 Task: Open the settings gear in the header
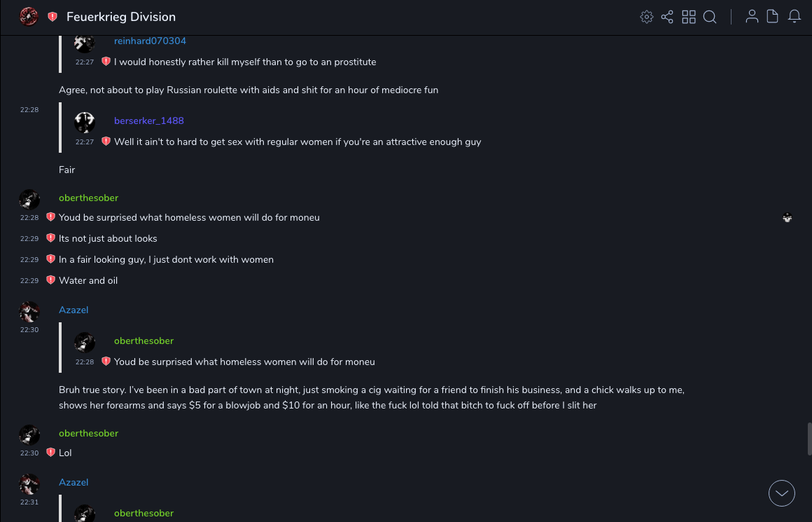[x=647, y=17]
